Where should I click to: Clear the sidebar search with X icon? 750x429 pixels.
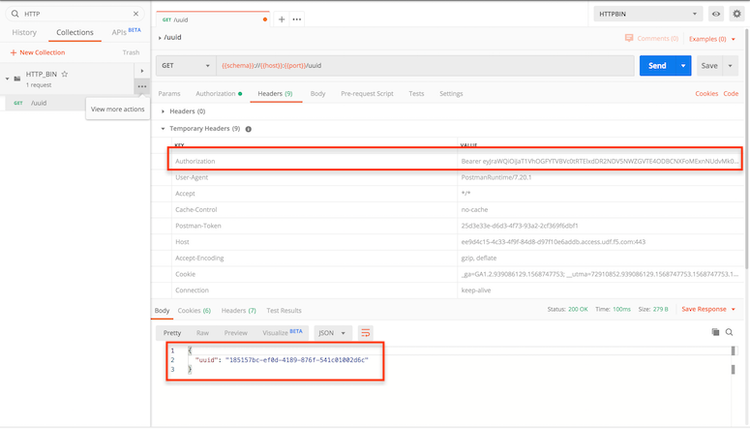tap(137, 15)
